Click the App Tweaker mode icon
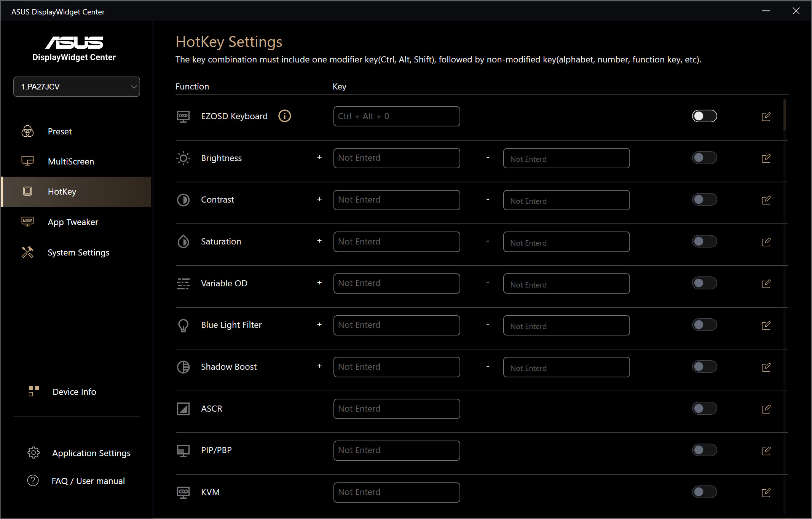 (x=27, y=222)
